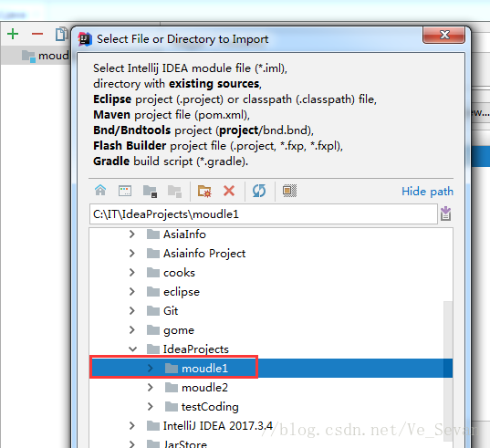Image resolution: width=490 pixels, height=448 pixels.
Task: Click the red Delete icon
Action: tap(229, 191)
